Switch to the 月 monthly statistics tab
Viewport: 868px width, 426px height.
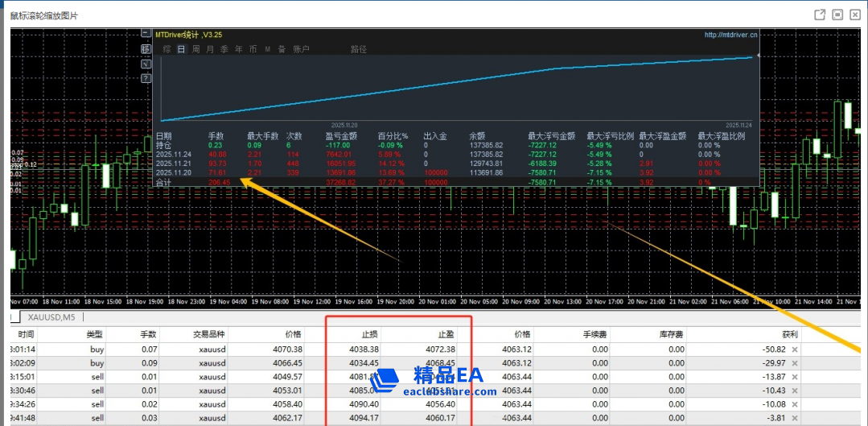[x=210, y=49]
